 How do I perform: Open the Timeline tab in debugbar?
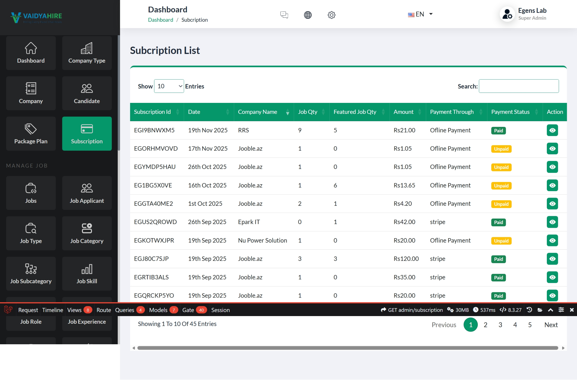pyautogui.click(x=52, y=310)
